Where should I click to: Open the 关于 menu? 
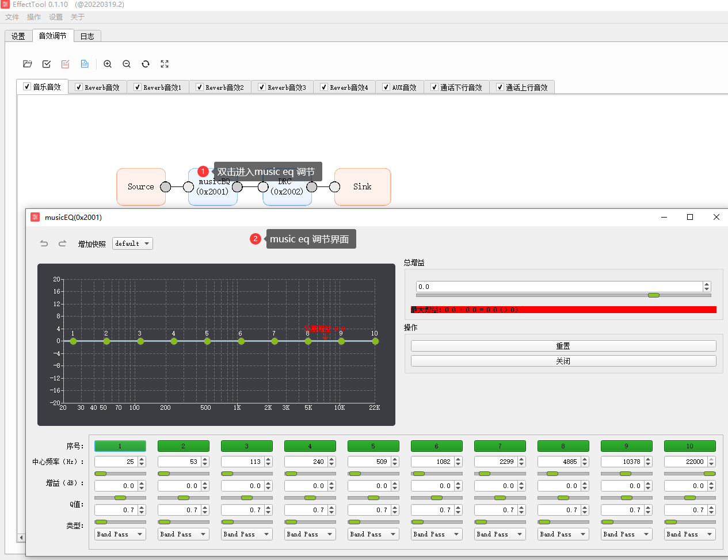pos(78,17)
